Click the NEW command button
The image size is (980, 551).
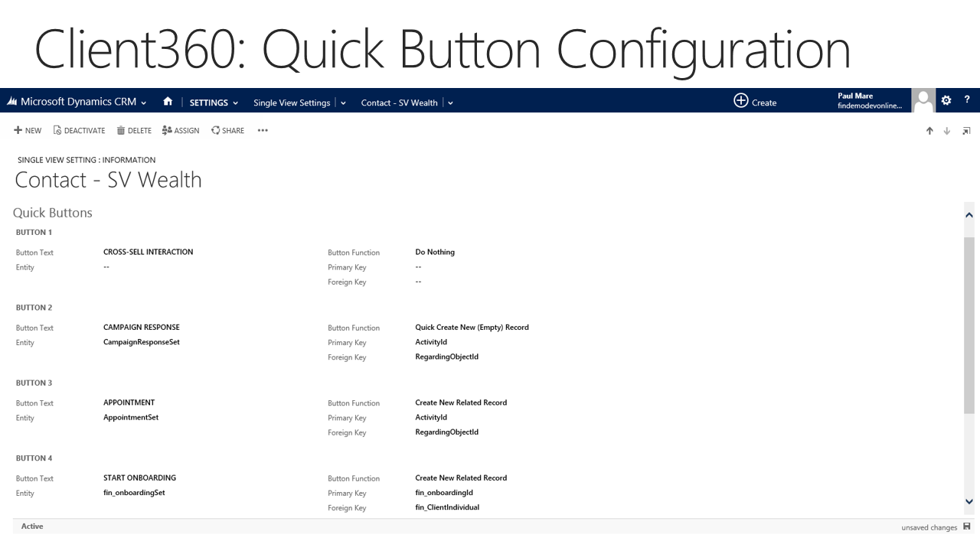coord(28,131)
